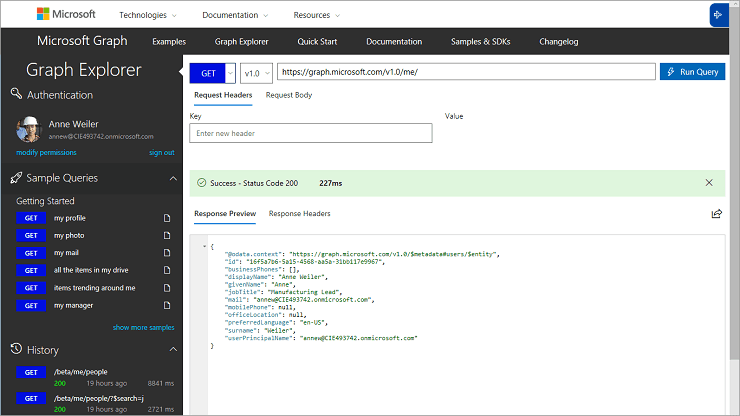Expand the Resources menu
The image size is (740, 416).
(x=317, y=15)
